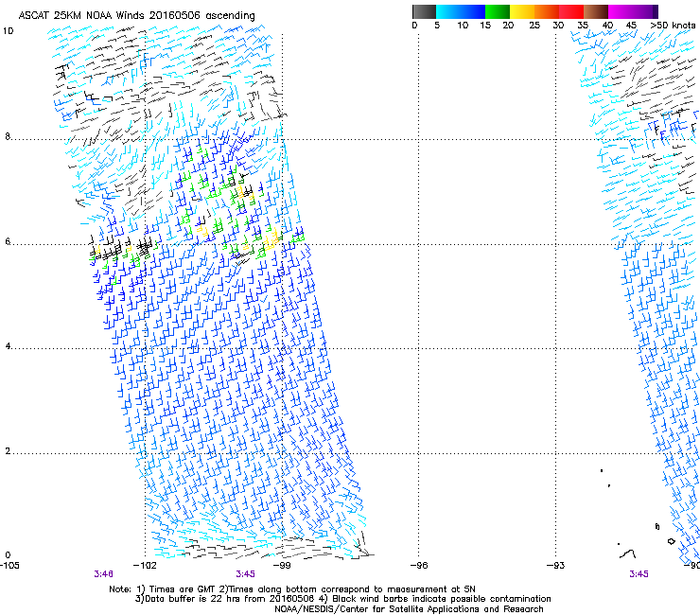The width and height of the screenshot is (700, 615).
Task: Click the yellow 20-25 knots legend swatch
Action: 522,11
